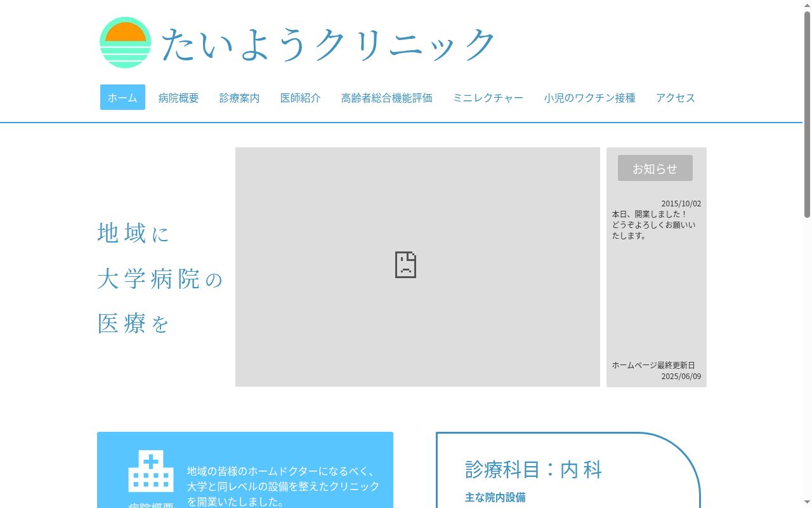Click the 主な院内設備 subheading
Viewport: 812px width, 508px height.
coord(495,497)
